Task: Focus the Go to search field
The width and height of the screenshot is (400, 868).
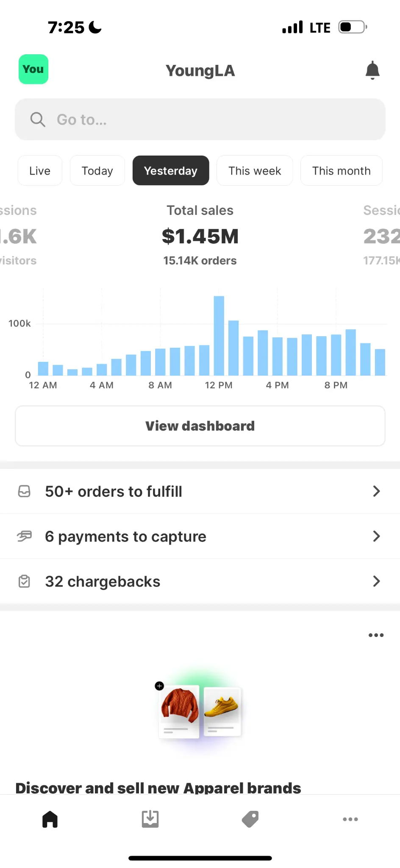Action: click(x=200, y=120)
